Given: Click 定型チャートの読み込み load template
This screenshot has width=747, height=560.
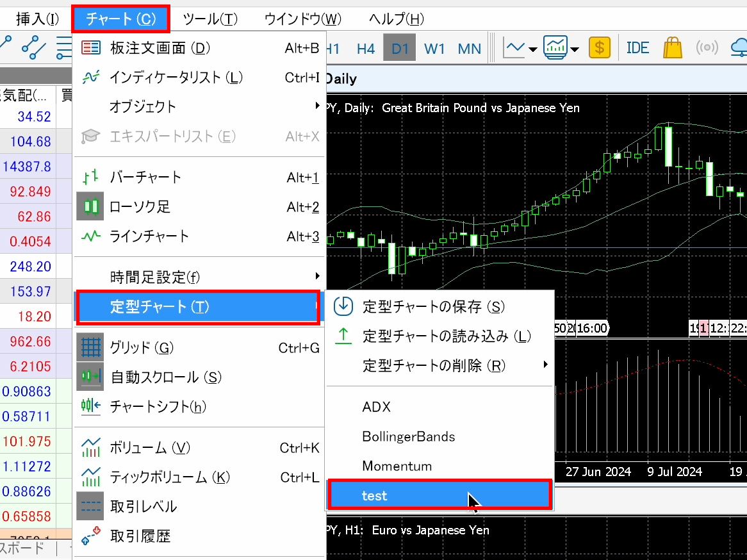Looking at the screenshot, I should point(447,336).
